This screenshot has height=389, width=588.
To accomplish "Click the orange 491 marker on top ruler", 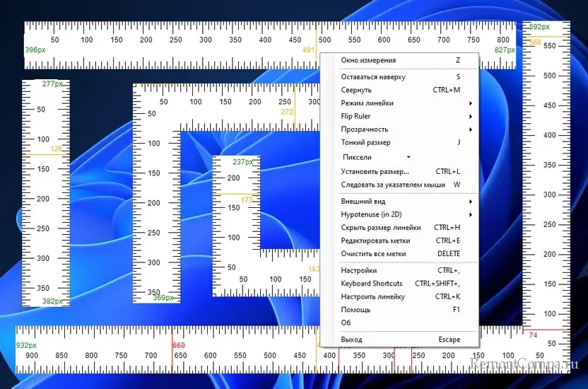I will pos(308,50).
